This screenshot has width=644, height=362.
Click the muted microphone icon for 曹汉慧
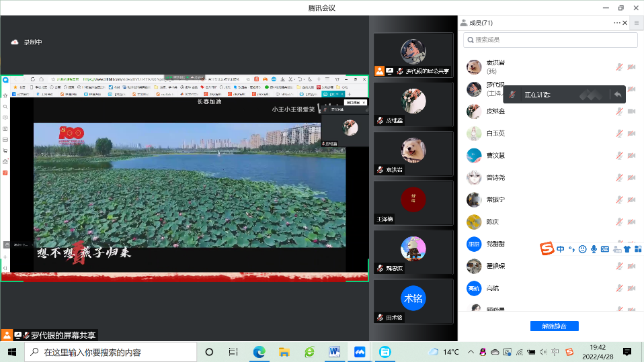click(x=619, y=155)
